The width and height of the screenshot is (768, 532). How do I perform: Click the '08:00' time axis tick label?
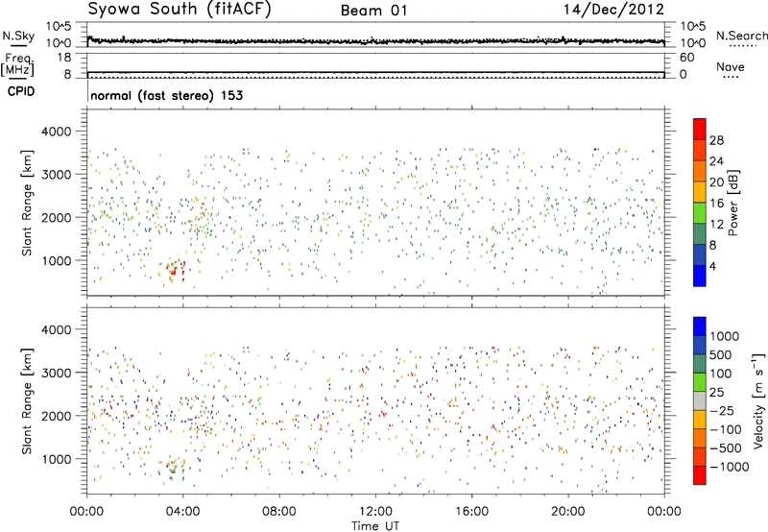tap(279, 512)
